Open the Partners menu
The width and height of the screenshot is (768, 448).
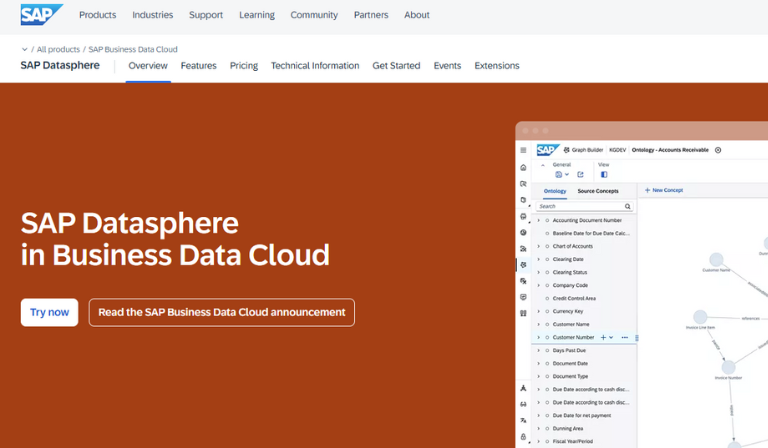pyautogui.click(x=371, y=15)
